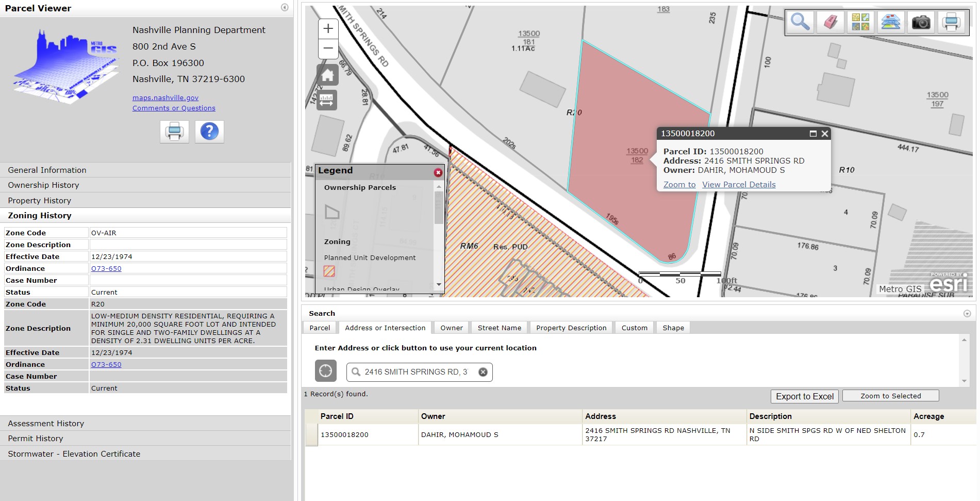The height and width of the screenshot is (501, 980).
Task: Click the Zoom to Selected button
Action: tap(891, 396)
